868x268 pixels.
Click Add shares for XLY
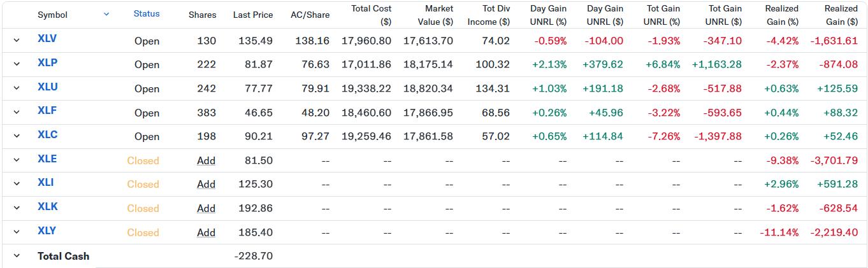coord(206,232)
